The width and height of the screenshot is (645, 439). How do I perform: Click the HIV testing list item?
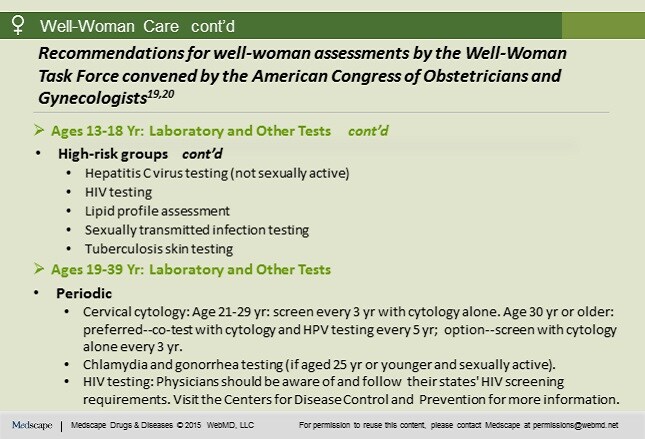[x=118, y=192]
